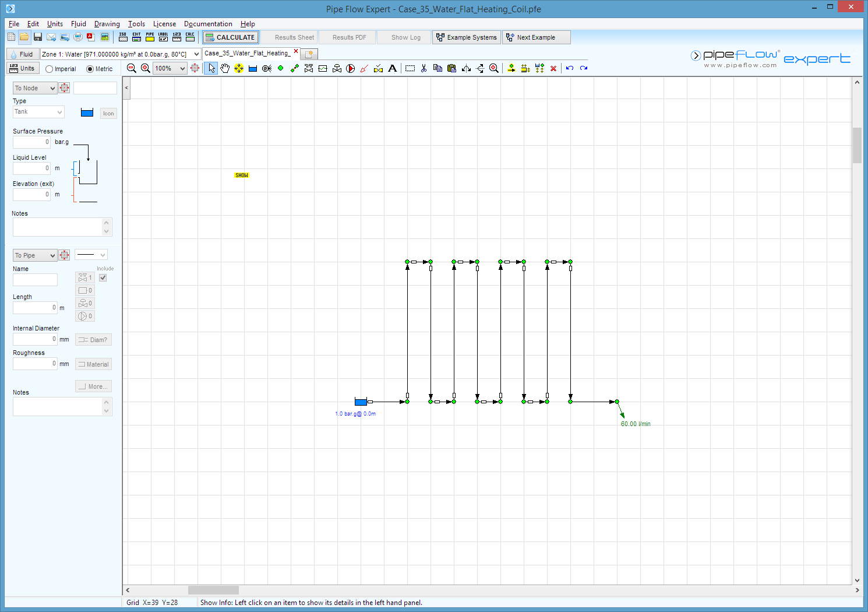Open the Documentation menu
Screen dimensions: 868x612
coord(208,24)
